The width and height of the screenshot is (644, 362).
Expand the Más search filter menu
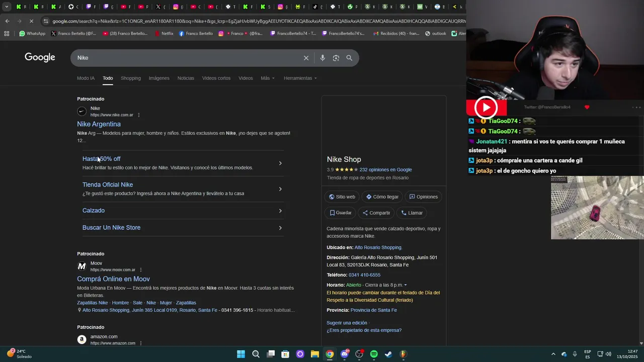point(268,78)
